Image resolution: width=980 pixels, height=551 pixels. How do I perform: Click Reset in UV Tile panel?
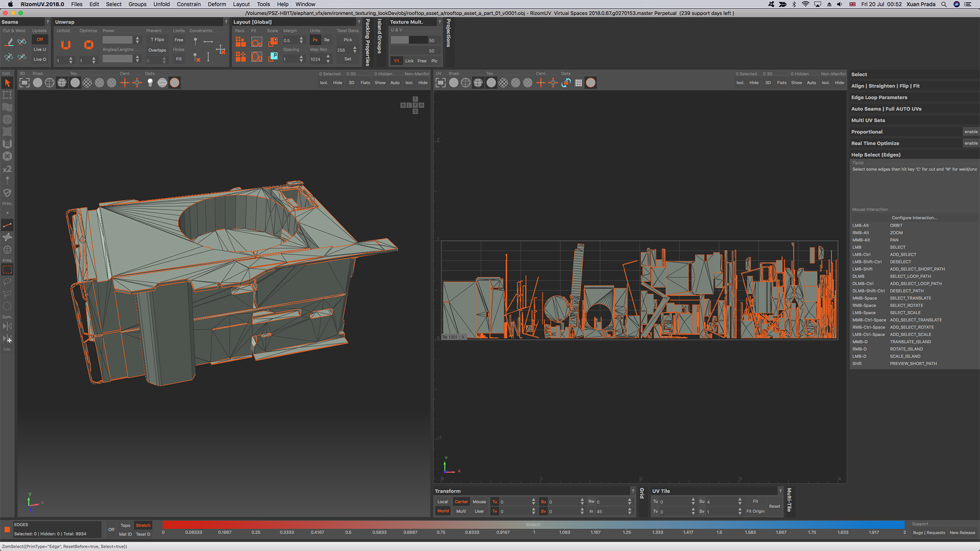coord(774,506)
